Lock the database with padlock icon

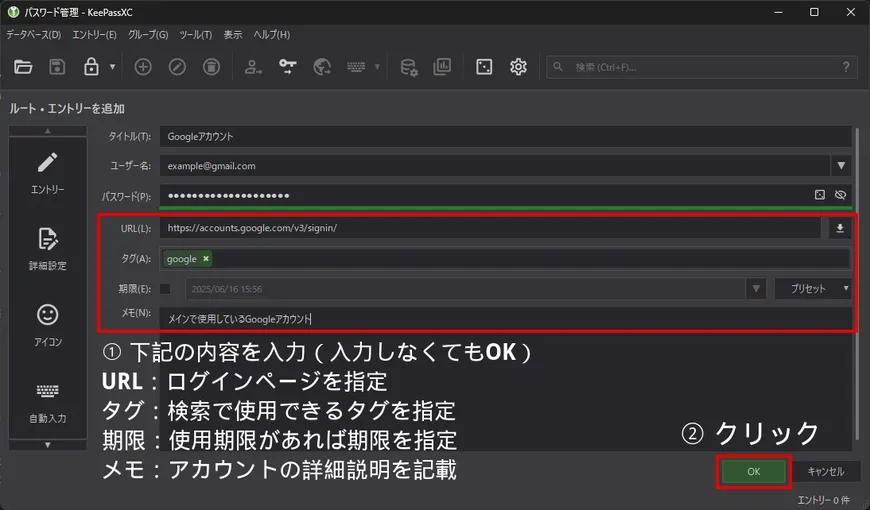[91, 67]
